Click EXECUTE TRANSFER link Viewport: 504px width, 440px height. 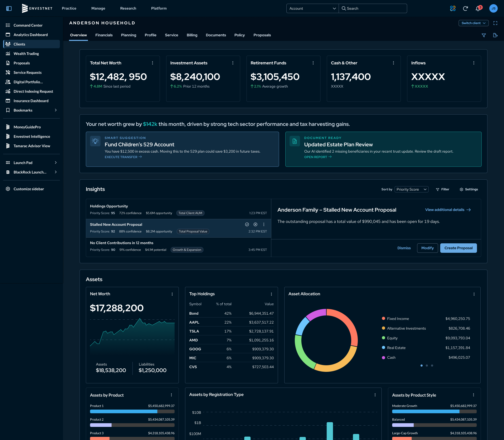click(123, 157)
